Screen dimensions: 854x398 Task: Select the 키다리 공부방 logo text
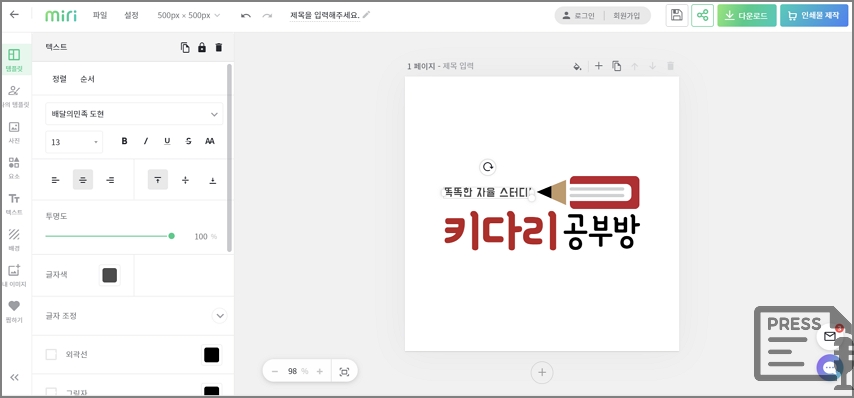(542, 231)
